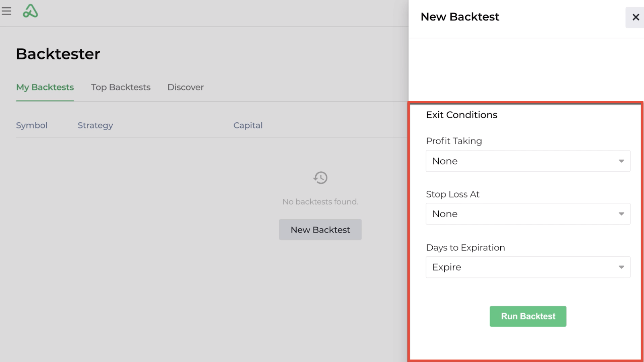The width and height of the screenshot is (644, 362).
Task: Click the Capital column header
Action: pos(248,125)
